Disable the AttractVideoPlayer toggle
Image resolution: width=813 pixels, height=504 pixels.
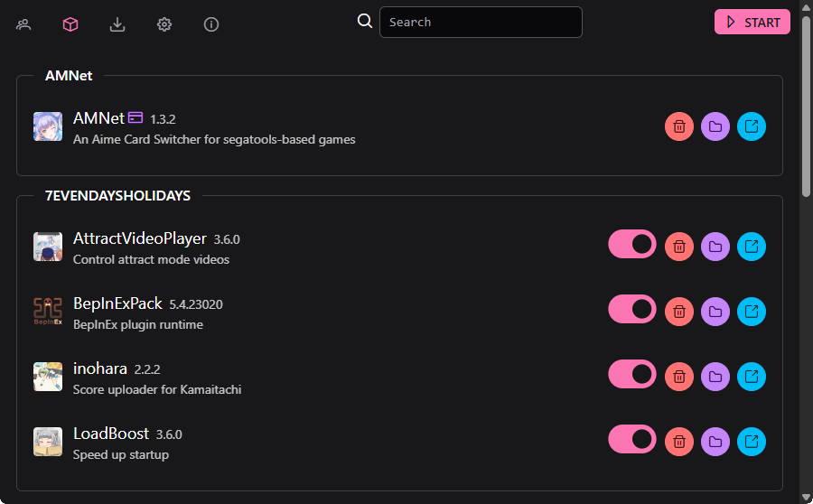[632, 244]
